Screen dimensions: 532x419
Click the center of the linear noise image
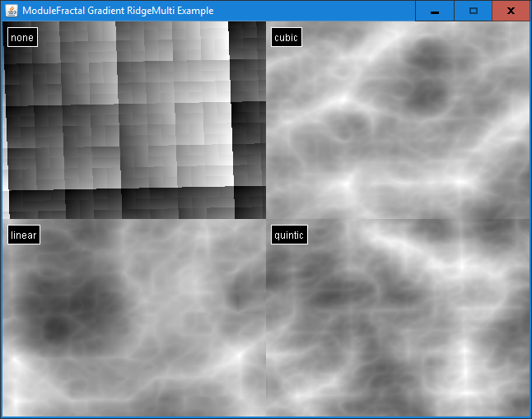click(133, 318)
